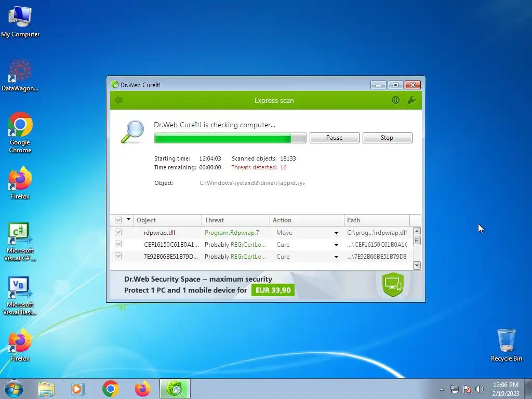
Task: Click the Dr.Web CureIt! title bar icon
Action: (115, 85)
